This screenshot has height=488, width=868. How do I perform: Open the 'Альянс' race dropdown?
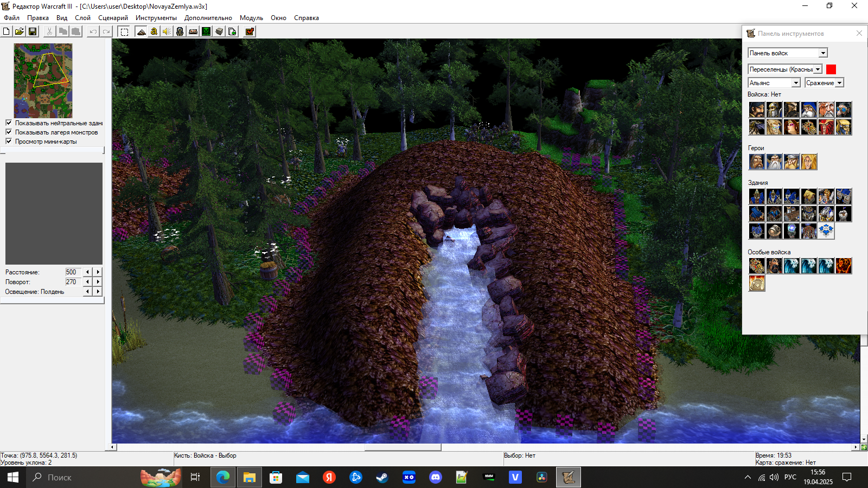click(x=796, y=83)
